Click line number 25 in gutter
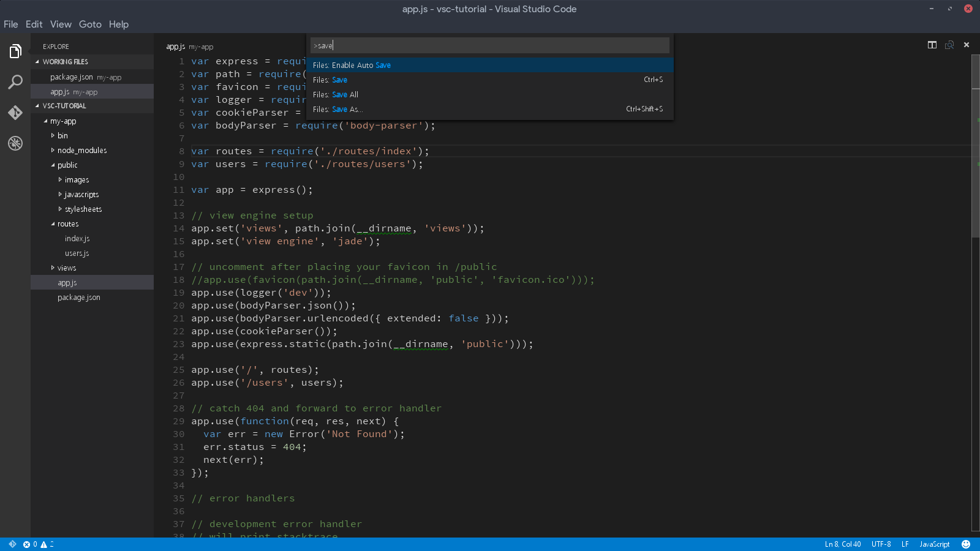Screen dimensions: 980x551 tap(178, 370)
